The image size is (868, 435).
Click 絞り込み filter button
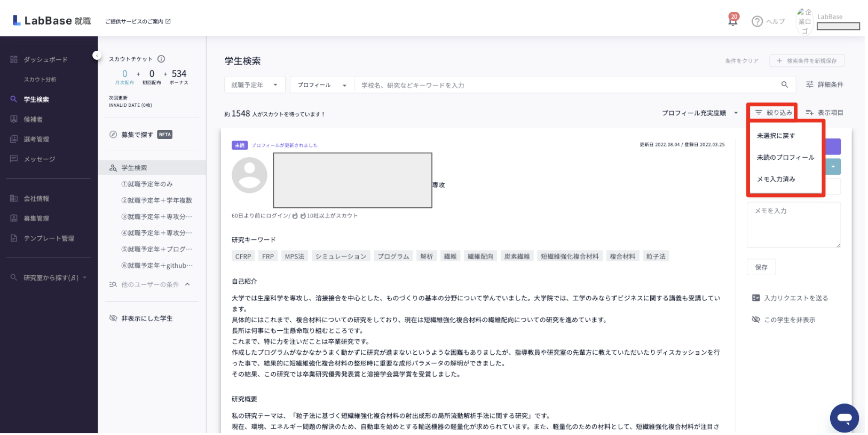click(x=774, y=113)
